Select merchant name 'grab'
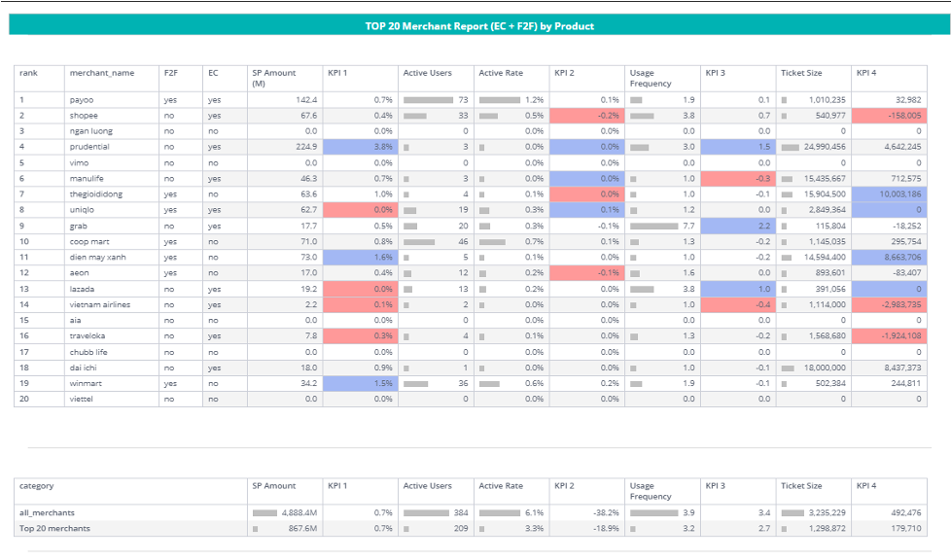Viewport: 951px width, 560px height. coord(78,226)
